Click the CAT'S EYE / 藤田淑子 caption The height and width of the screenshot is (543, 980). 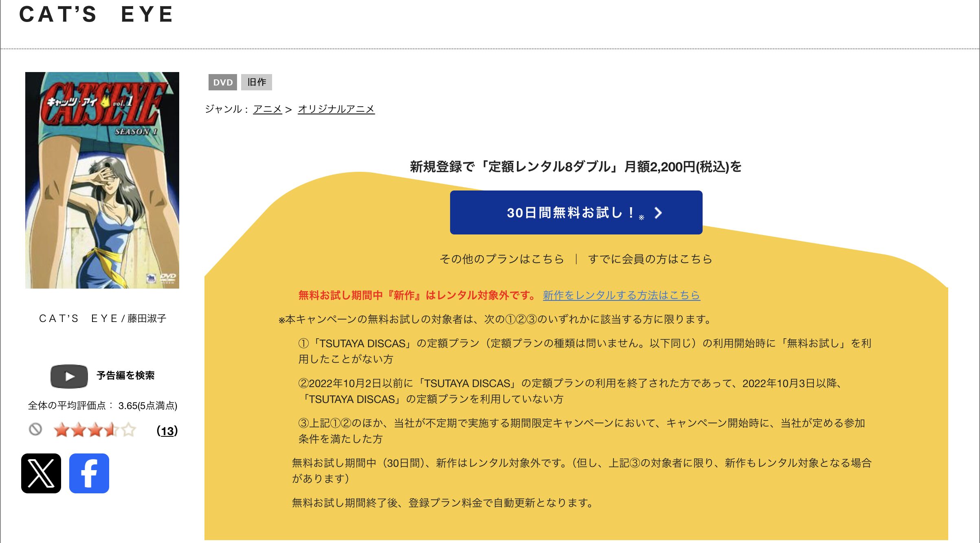(x=103, y=318)
